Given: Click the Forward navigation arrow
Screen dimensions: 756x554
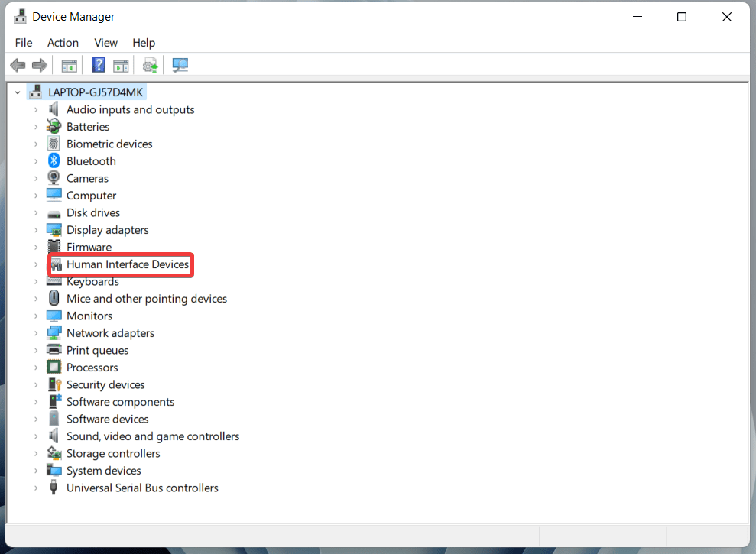Looking at the screenshot, I should 41,65.
